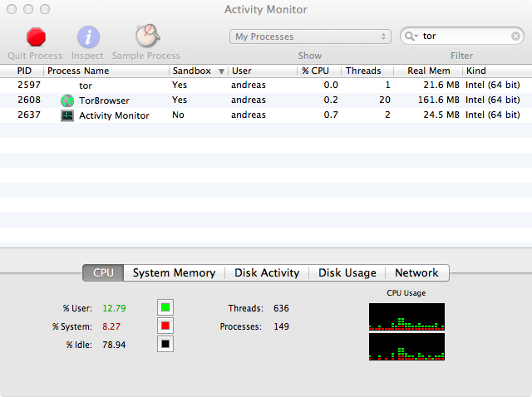Toggle sort order on Sandbox column header
Image resolution: width=532 pixels, height=397 pixels.
click(x=198, y=71)
